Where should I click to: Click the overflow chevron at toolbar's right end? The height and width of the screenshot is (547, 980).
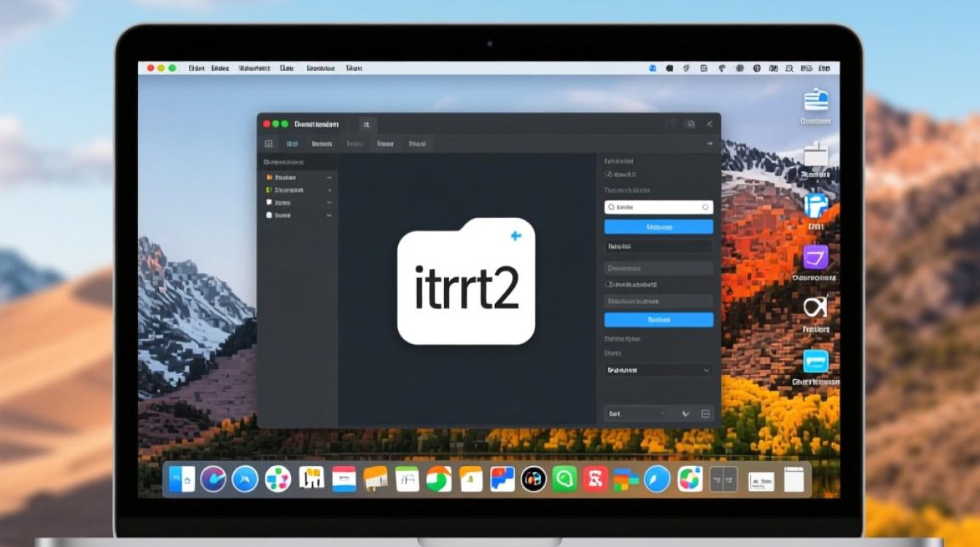point(709,144)
